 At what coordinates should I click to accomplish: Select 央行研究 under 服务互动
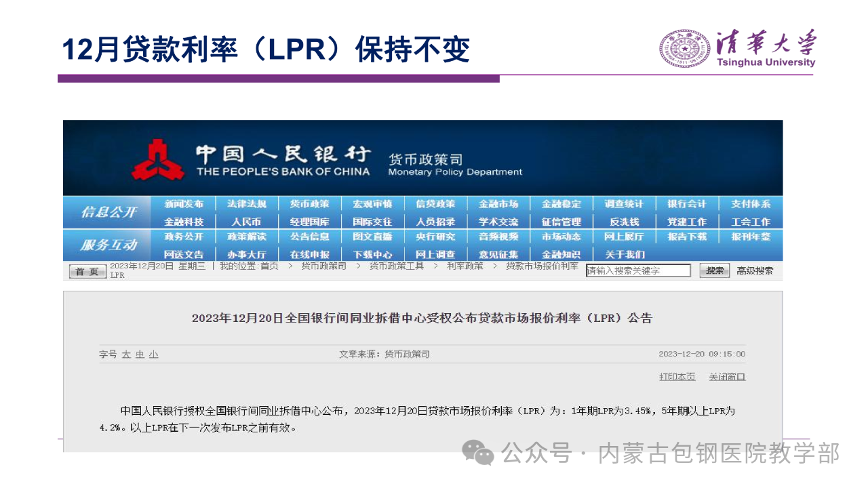click(435, 237)
